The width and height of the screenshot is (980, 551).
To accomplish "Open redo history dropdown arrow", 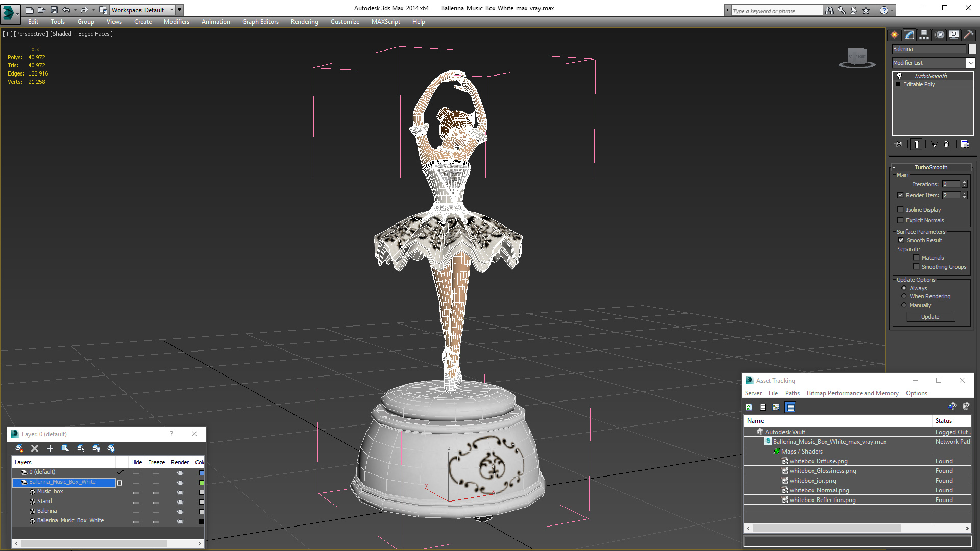I will click(x=93, y=10).
